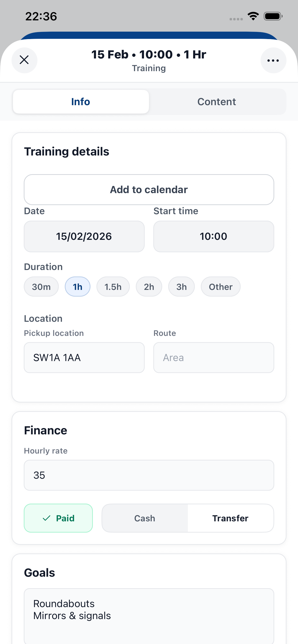The width and height of the screenshot is (298, 644).
Task: Open the date picker showing 15/02/2026
Action: coord(84,236)
